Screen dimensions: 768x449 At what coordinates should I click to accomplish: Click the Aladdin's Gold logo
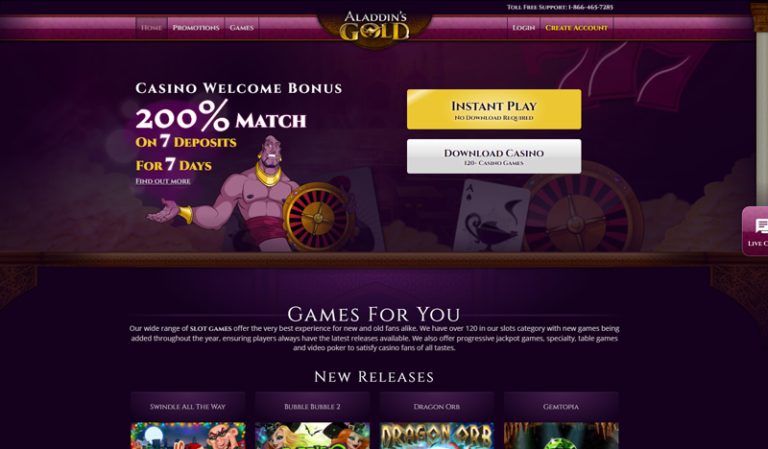(375, 26)
